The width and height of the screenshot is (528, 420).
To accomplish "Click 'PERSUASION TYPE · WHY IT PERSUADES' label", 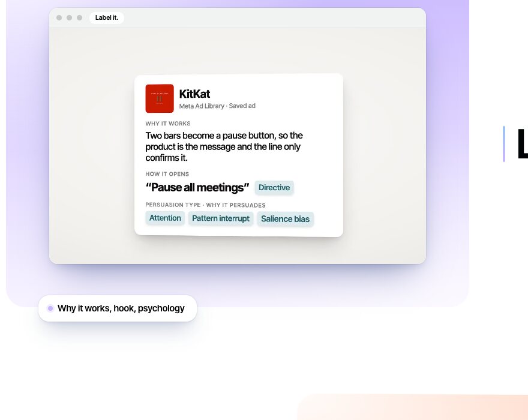I will pyautogui.click(x=205, y=205).
